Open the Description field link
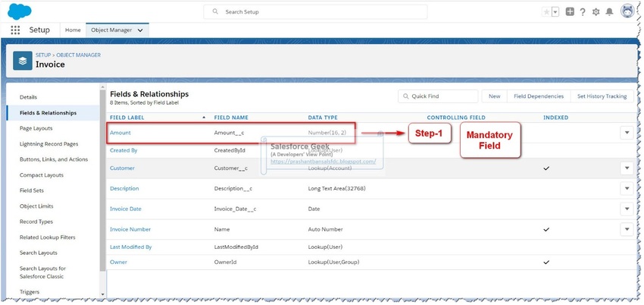 [124, 189]
